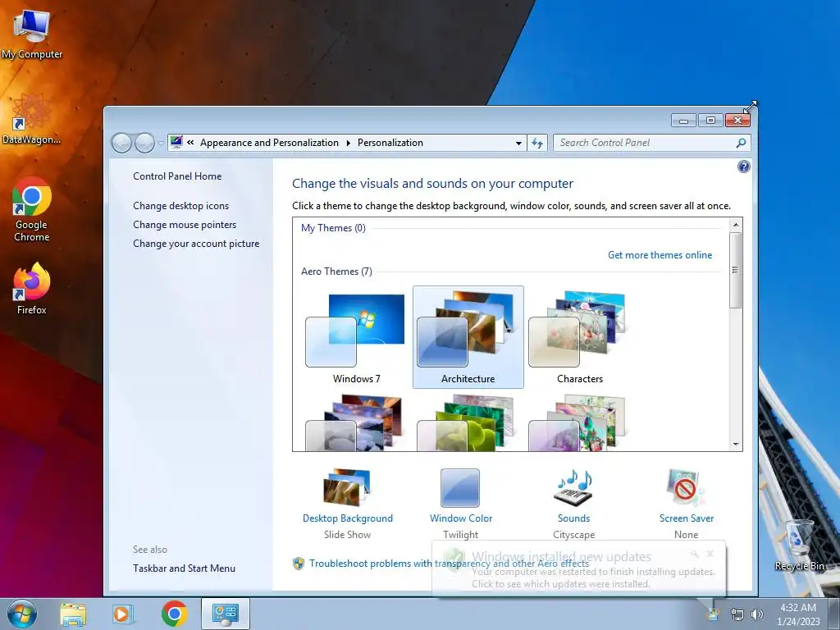The width and height of the screenshot is (840, 630).
Task: Minimize the Personalization window
Action: click(683, 121)
